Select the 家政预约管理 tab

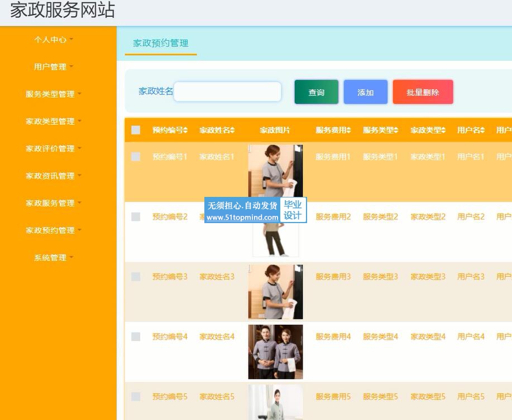click(161, 43)
